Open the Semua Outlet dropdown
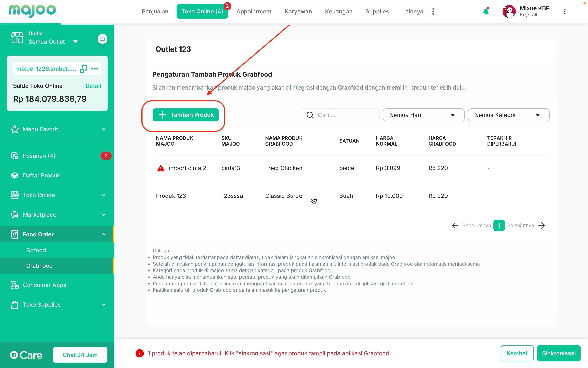Viewport: 588px width, 368px height. [53, 42]
